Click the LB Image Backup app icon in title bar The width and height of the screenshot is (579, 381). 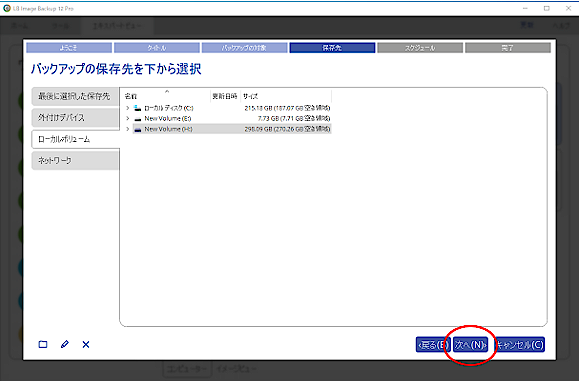(x=7, y=8)
